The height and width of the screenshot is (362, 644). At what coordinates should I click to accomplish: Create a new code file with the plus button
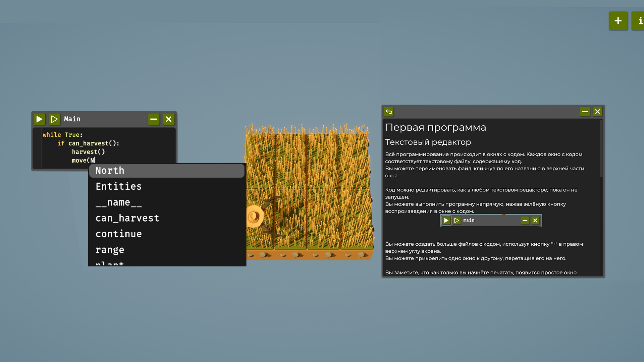click(618, 21)
